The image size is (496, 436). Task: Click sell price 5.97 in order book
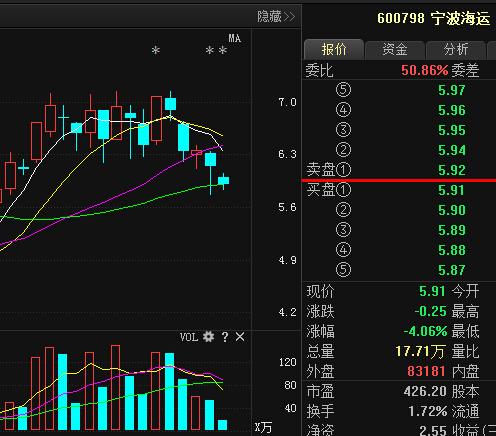pyautogui.click(x=451, y=90)
